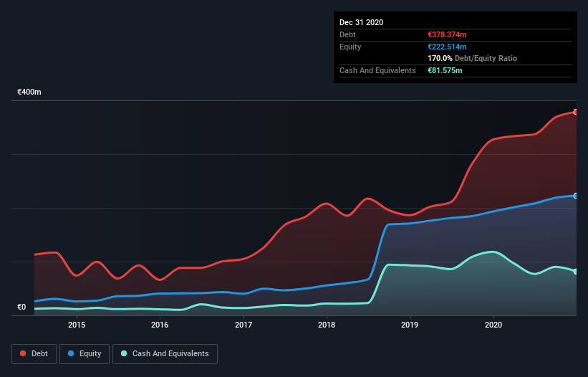Click the 2019 x-axis label

click(410, 325)
